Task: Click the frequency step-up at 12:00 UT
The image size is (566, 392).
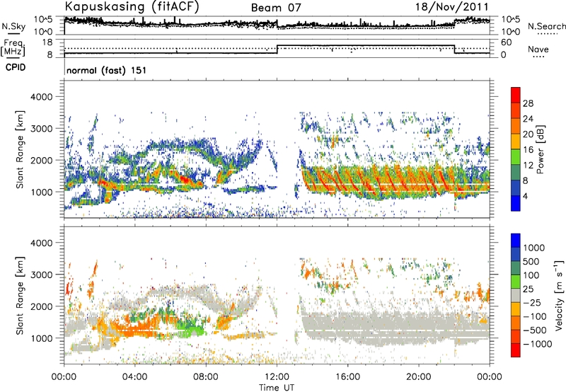Action: click(277, 50)
